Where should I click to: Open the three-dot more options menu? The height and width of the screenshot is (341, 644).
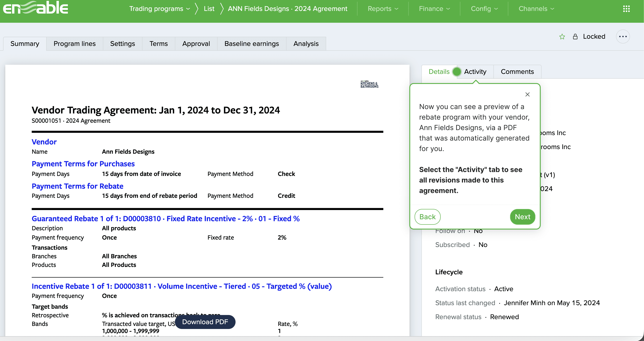[623, 37]
